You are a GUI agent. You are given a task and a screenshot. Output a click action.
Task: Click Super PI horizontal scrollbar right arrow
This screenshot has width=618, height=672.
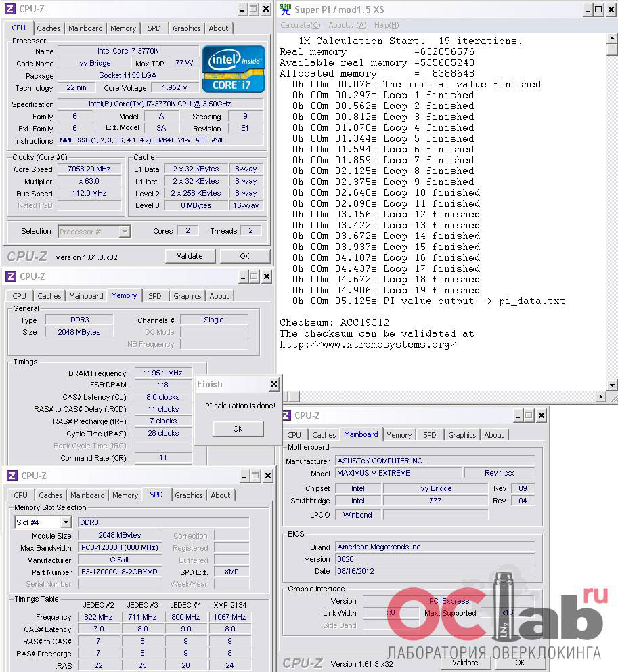601,396
